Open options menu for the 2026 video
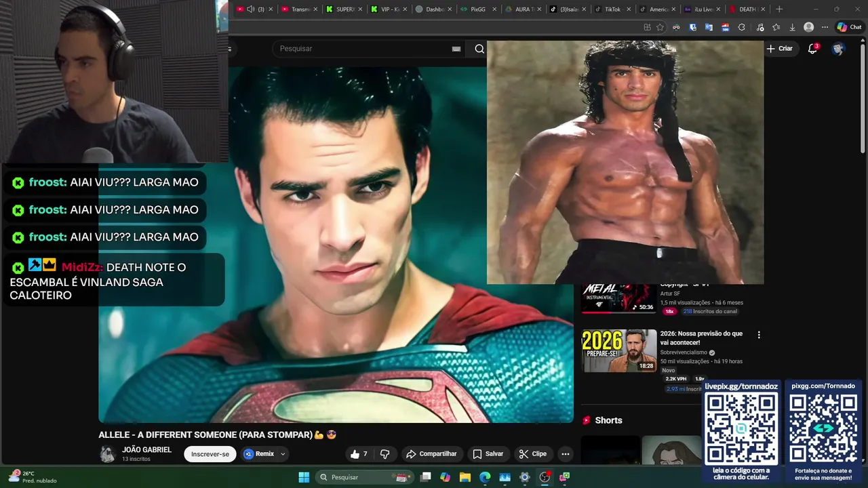The image size is (868, 488). [x=759, y=335]
